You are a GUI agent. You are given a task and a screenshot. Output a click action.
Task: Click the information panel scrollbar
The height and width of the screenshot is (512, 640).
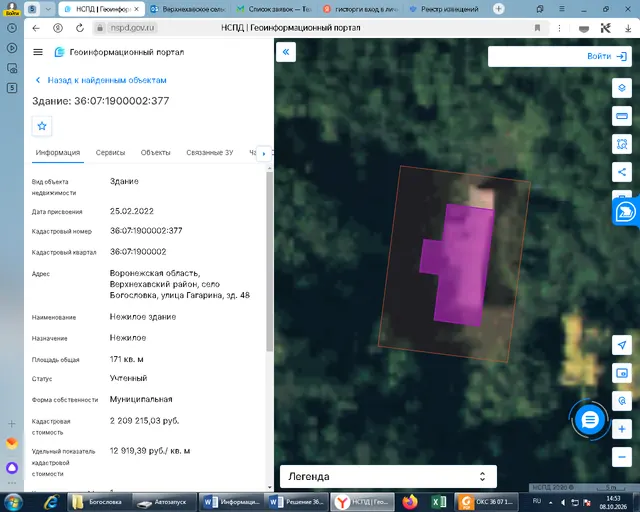(269, 261)
